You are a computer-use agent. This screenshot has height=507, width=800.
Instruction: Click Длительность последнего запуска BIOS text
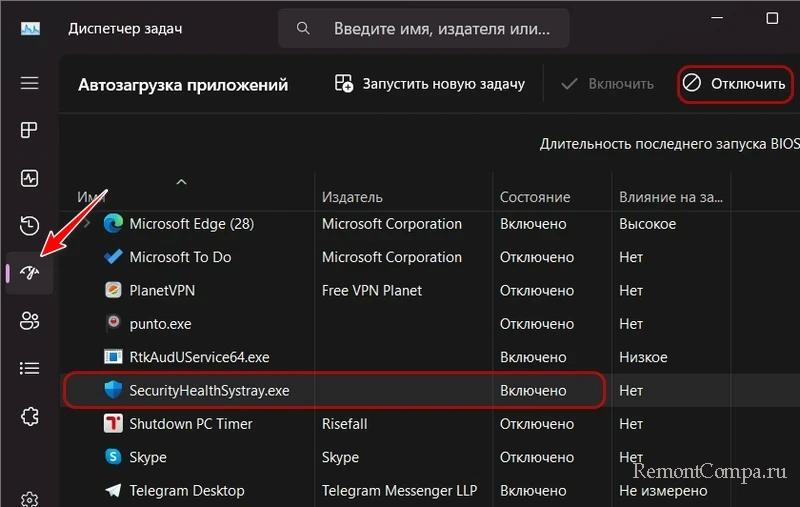669,144
